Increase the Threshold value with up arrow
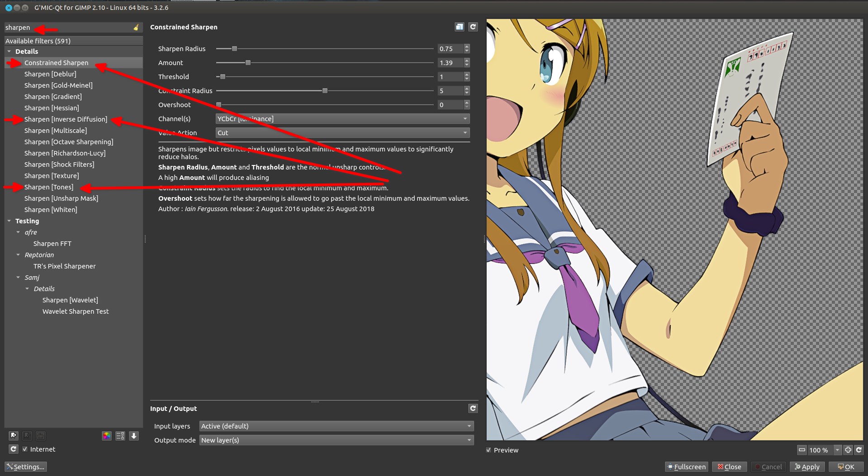This screenshot has width=868, height=476. pyautogui.click(x=467, y=75)
